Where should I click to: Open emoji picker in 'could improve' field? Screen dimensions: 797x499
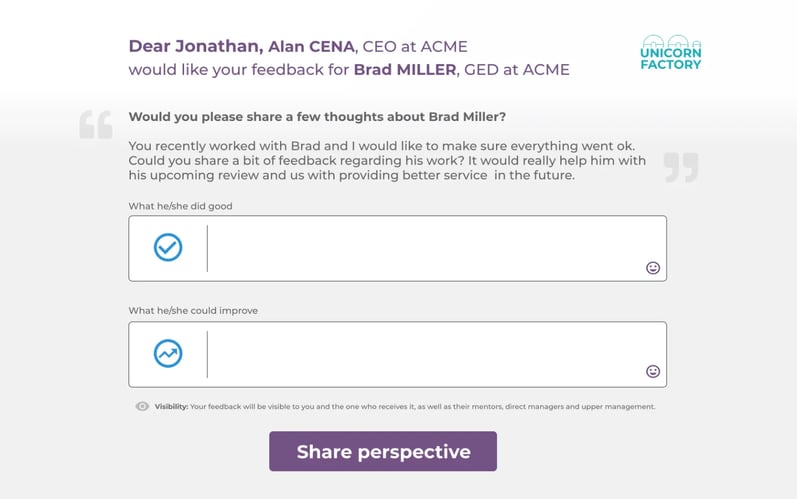653,372
